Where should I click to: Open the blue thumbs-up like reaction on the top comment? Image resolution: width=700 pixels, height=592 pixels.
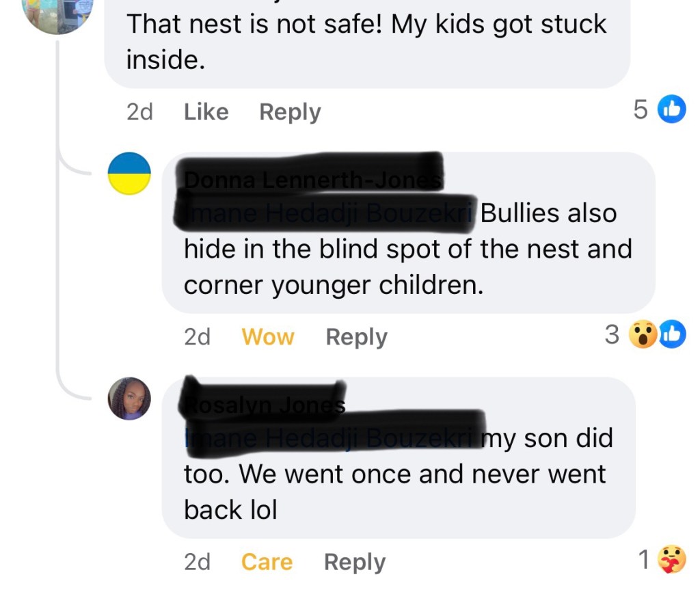click(x=672, y=109)
